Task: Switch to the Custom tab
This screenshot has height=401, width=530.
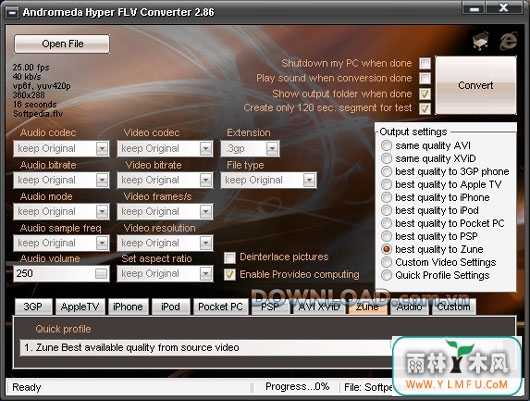Action: (454, 307)
